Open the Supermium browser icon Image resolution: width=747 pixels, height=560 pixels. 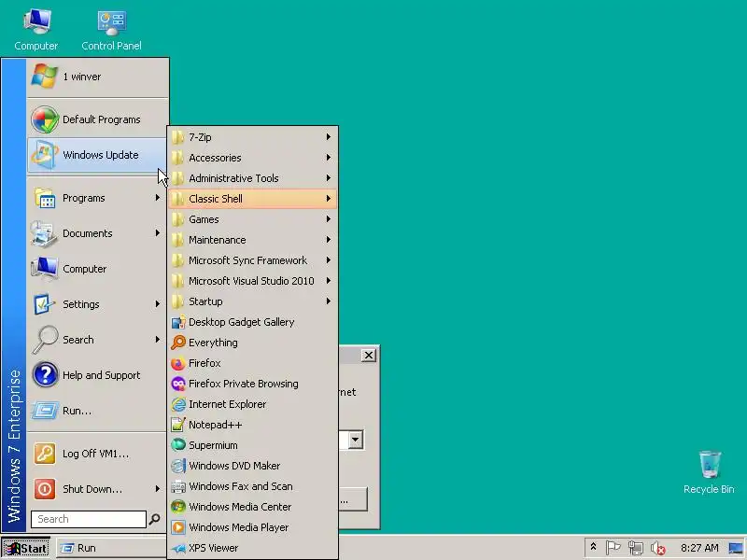pos(177,445)
